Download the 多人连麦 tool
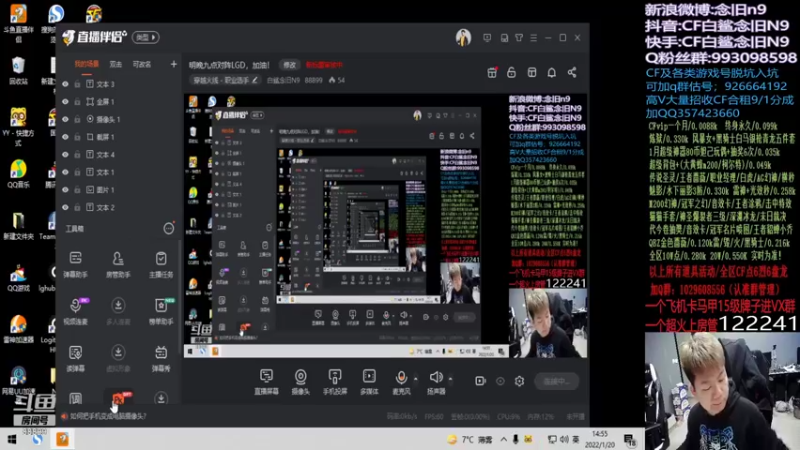The image size is (800, 450). pyautogui.click(x=118, y=311)
